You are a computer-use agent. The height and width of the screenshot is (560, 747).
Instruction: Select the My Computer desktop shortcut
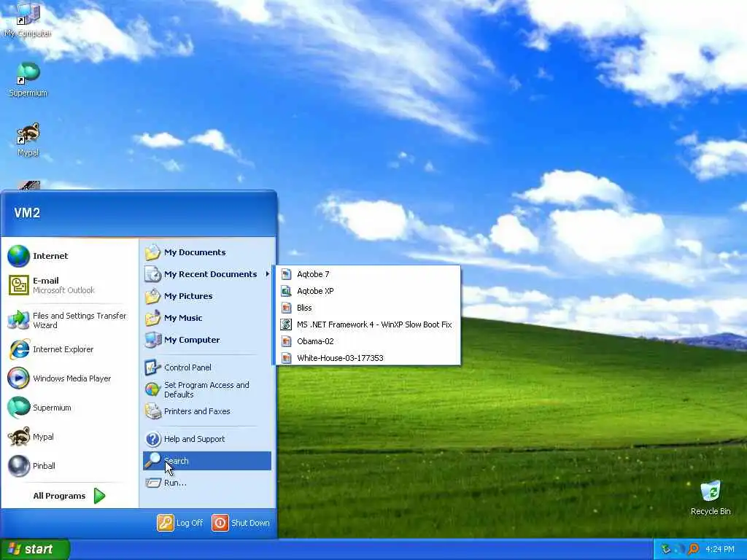[28, 20]
